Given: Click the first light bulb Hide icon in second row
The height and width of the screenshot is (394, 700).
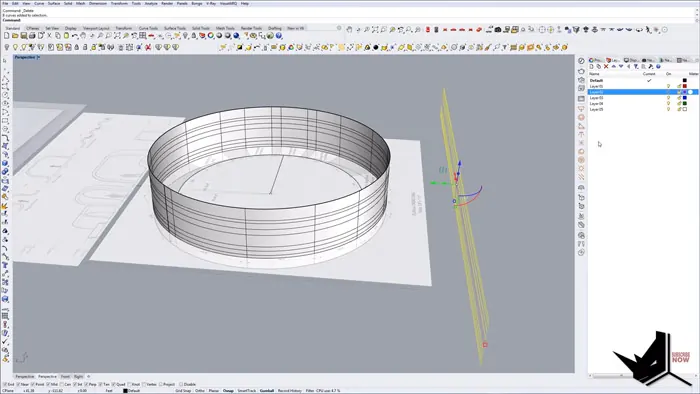Looking at the screenshot, I should coord(6,47).
